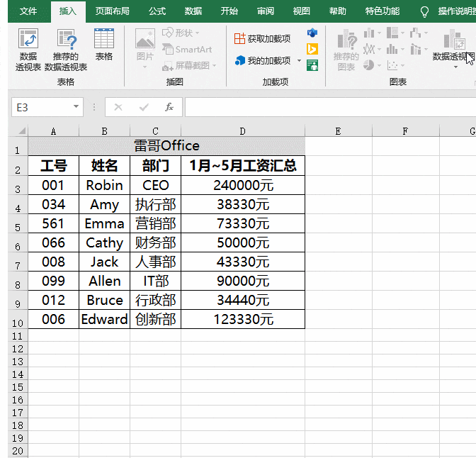Click the SmartArt button
This screenshot has width=476, height=458.
187,49
